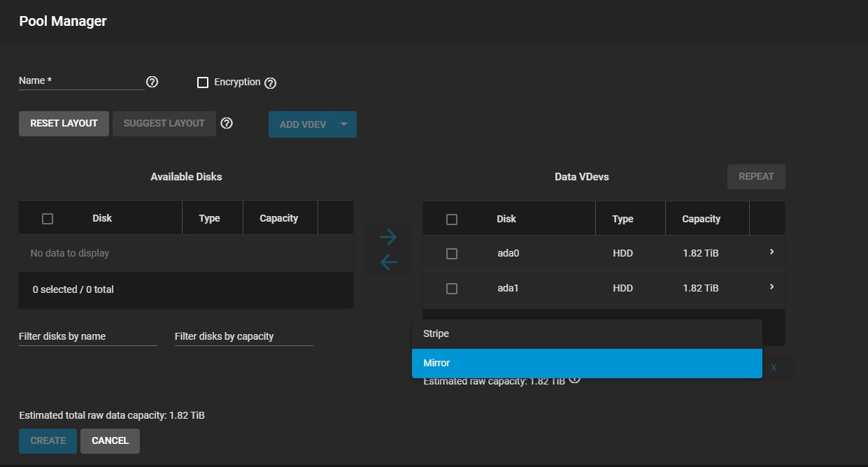Open the Encryption help tooltip icon
Viewport: 868px width, 467px height.
click(x=271, y=83)
